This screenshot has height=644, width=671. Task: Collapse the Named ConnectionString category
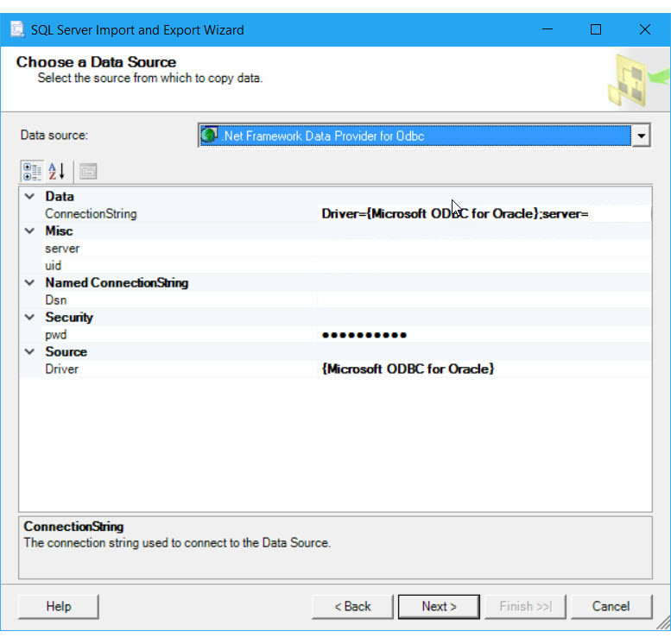pos(29,283)
